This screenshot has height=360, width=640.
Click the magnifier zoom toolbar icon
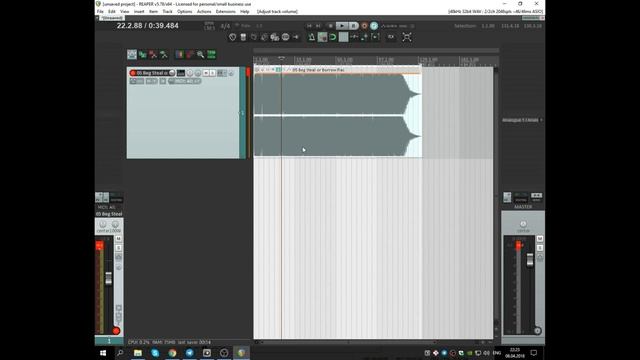(200, 54)
